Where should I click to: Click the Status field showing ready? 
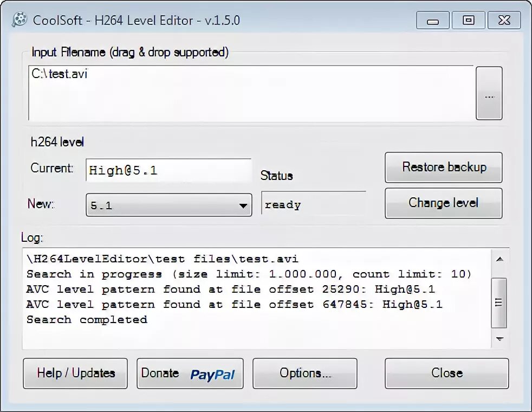coord(314,203)
